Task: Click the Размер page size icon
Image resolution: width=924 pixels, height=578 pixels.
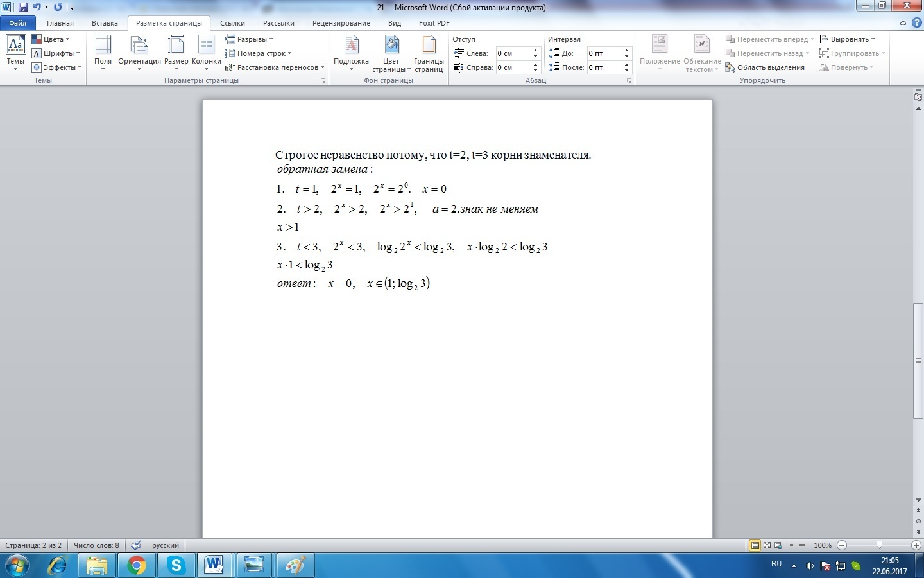Action: coord(176,45)
